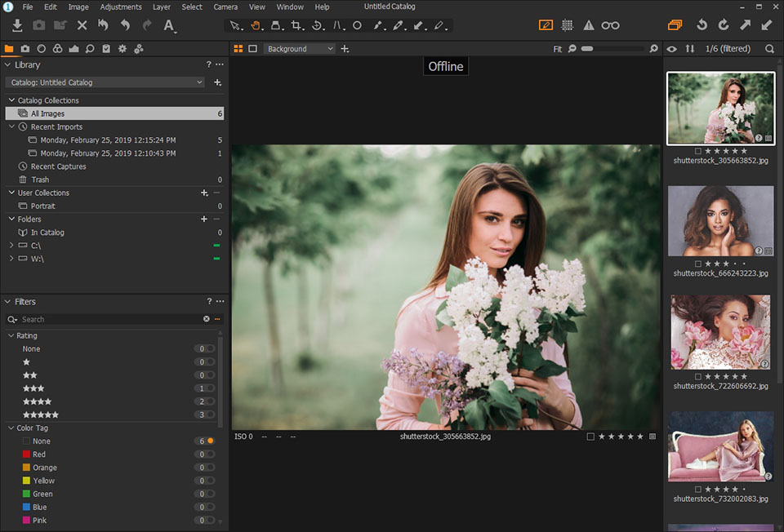Image resolution: width=784 pixels, height=532 pixels.
Task: Select the Exposure Warning toggle
Action: (590, 25)
